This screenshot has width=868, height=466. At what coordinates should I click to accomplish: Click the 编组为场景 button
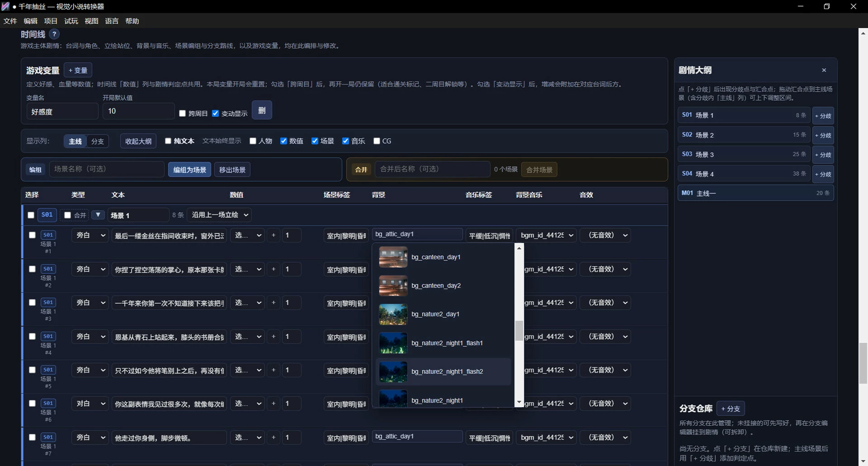(x=189, y=169)
